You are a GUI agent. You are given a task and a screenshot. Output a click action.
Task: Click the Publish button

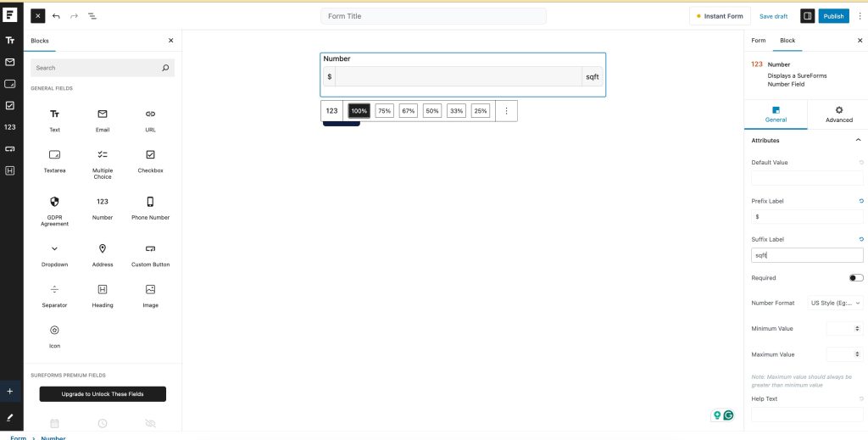pos(833,16)
